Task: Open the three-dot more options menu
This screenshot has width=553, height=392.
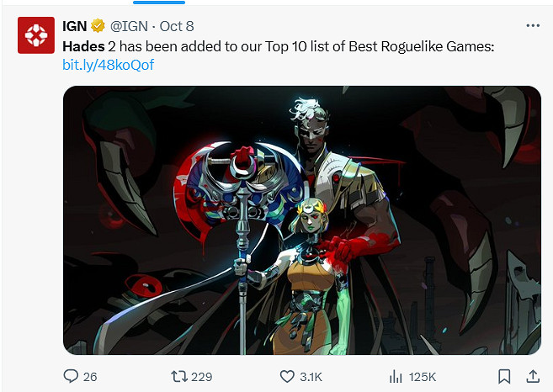Action: pos(533,25)
